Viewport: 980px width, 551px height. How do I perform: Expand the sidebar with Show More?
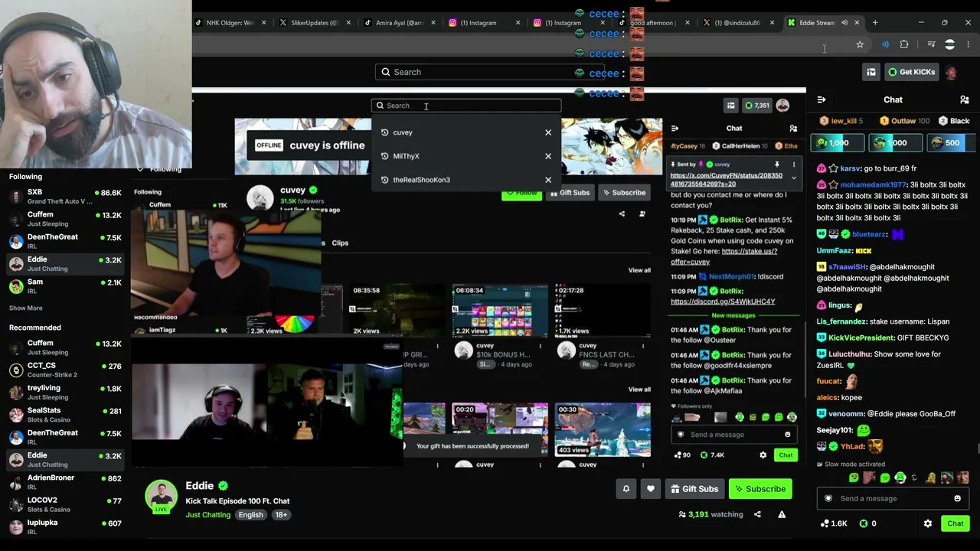[26, 308]
